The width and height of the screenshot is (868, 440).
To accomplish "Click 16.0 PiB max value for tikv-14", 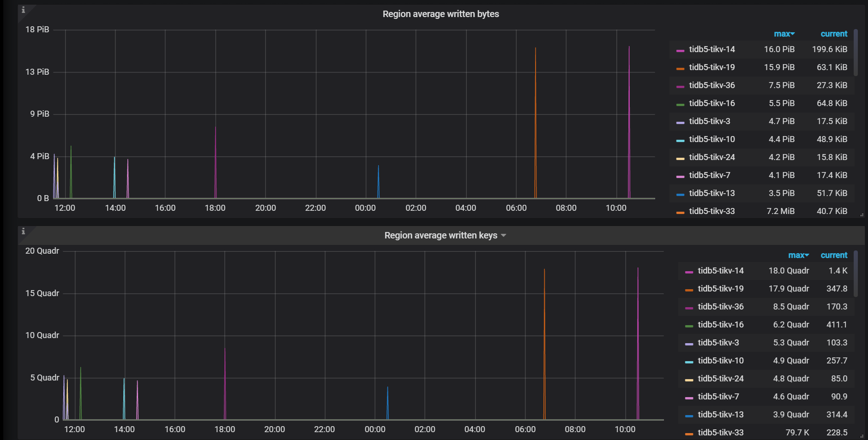I will click(x=779, y=49).
